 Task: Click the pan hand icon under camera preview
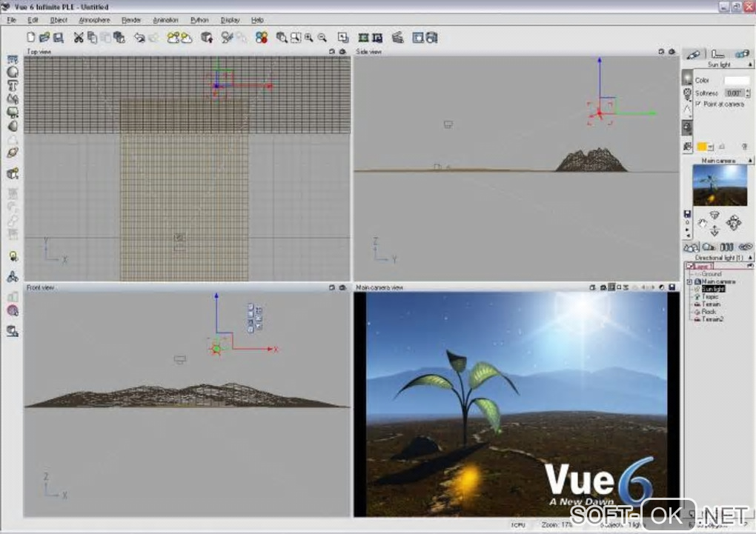pyautogui.click(x=702, y=223)
